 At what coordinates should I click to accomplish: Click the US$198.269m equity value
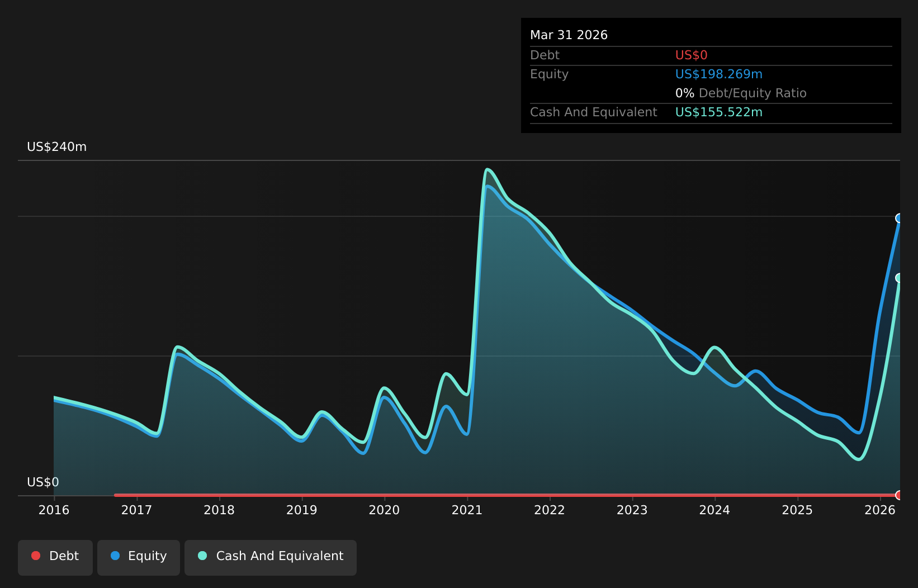pos(719,74)
